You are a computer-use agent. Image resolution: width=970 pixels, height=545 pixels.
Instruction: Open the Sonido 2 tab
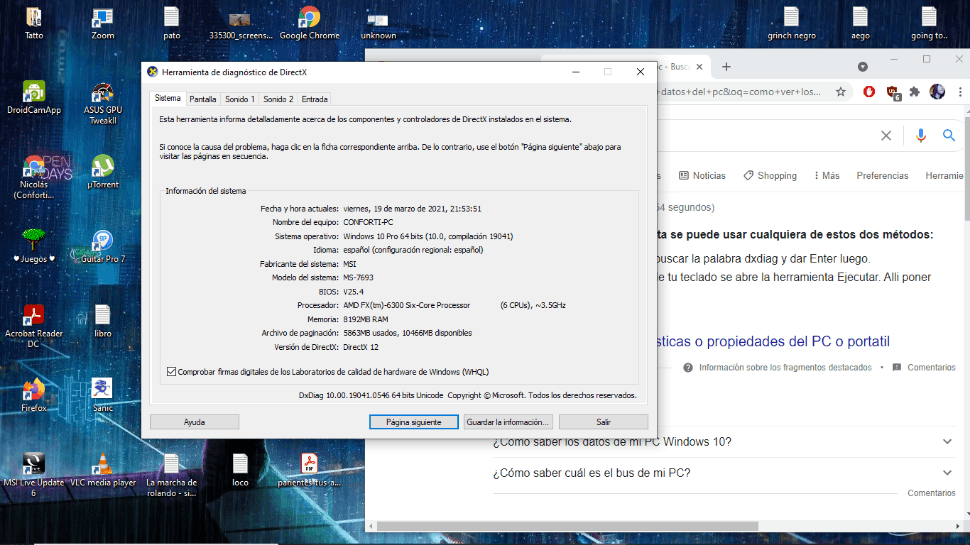point(278,99)
